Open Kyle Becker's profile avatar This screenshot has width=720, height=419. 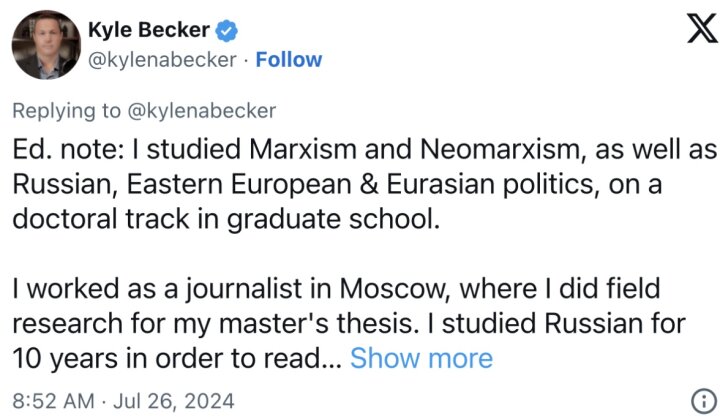point(46,45)
